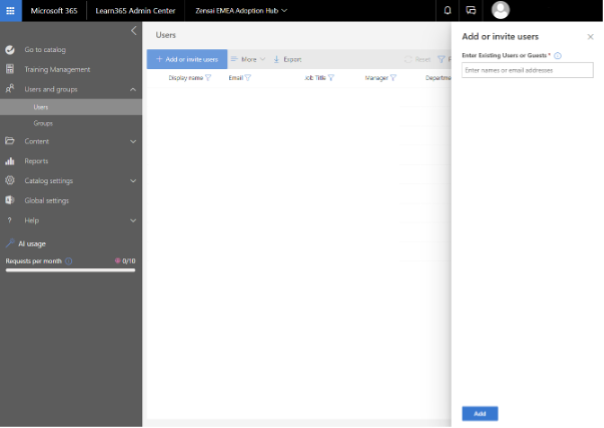Viewport: 604px width, 428px height.
Task: Filter the Manager column
Action: pos(393,78)
